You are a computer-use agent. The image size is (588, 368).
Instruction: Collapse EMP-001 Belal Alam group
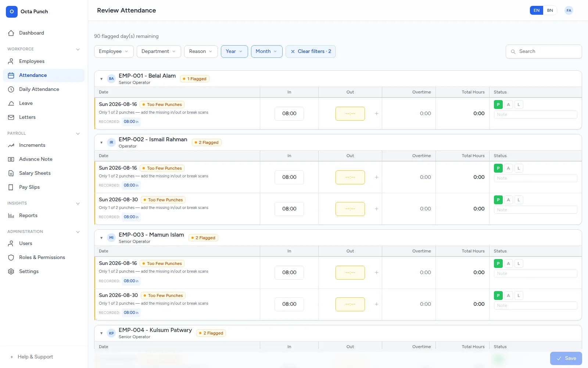coord(101,79)
